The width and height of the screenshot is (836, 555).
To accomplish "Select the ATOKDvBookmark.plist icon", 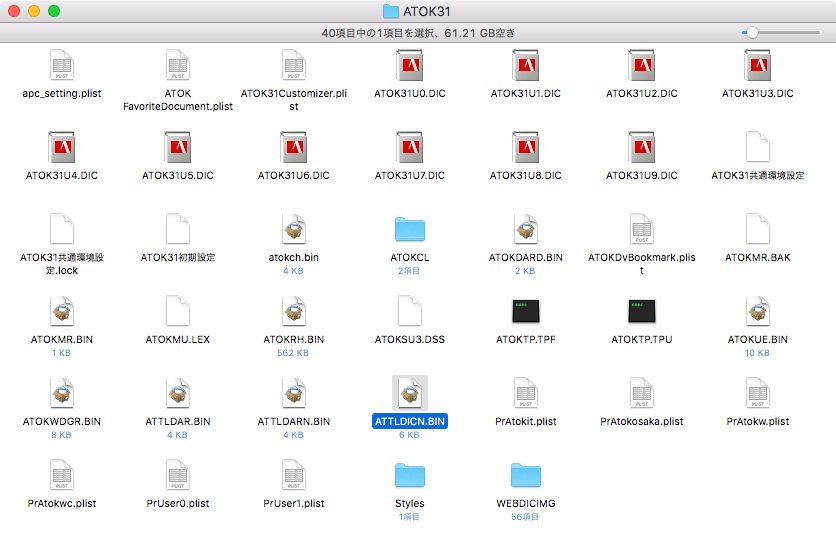I will pos(641,229).
